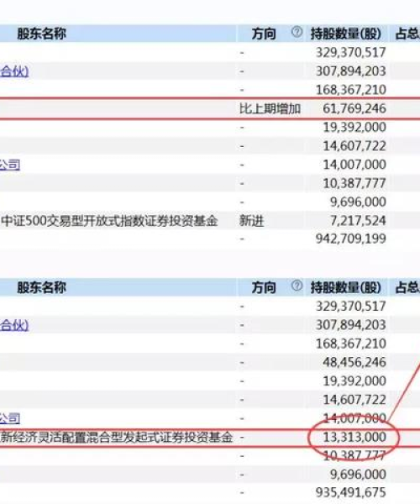420x504 pixels.
Task: Select the 新进 direction cell
Action: [252, 221]
